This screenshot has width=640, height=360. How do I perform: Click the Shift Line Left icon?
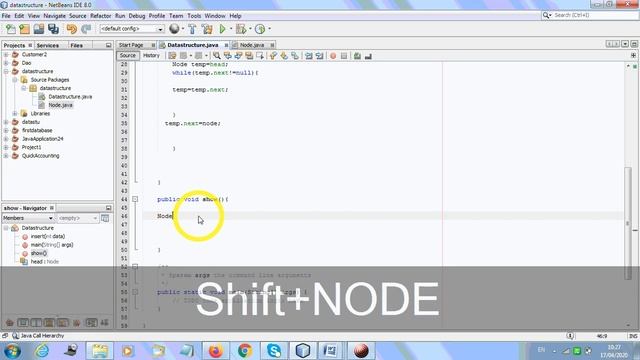pos(309,56)
